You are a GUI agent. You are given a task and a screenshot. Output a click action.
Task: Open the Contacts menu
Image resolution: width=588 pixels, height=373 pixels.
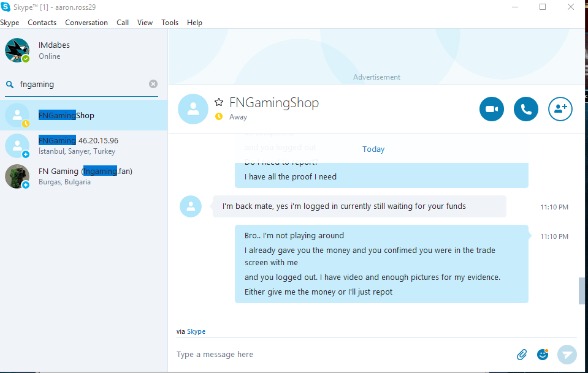click(42, 23)
